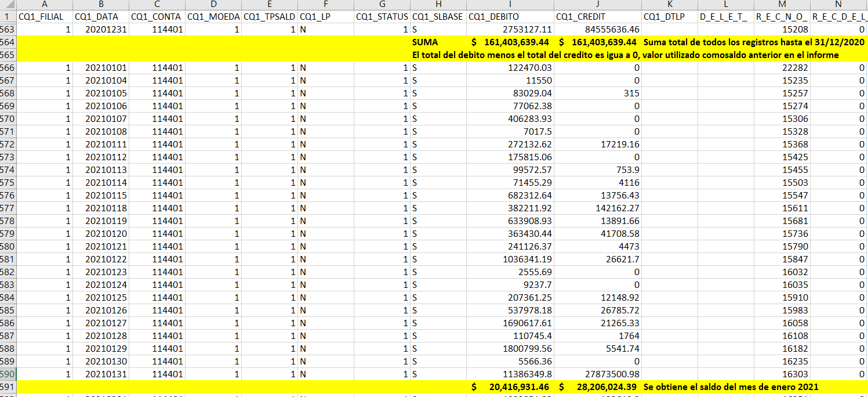Select debit value 537978.18

click(x=510, y=311)
